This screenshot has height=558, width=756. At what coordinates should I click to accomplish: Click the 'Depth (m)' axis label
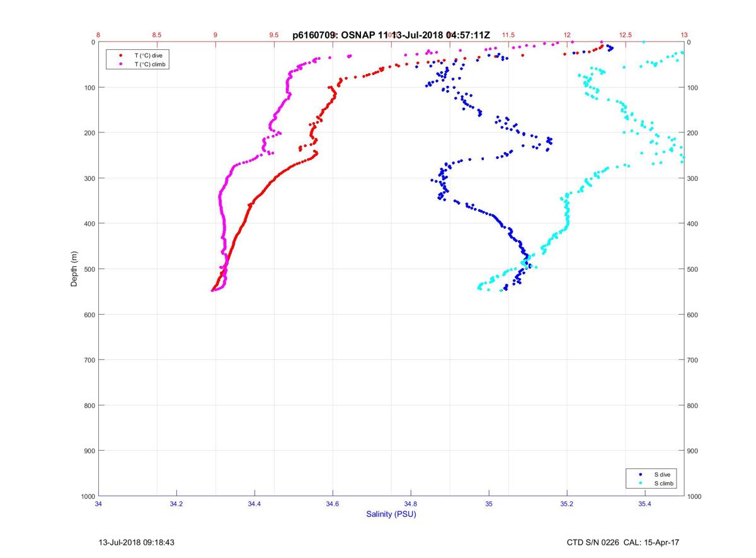pos(74,269)
